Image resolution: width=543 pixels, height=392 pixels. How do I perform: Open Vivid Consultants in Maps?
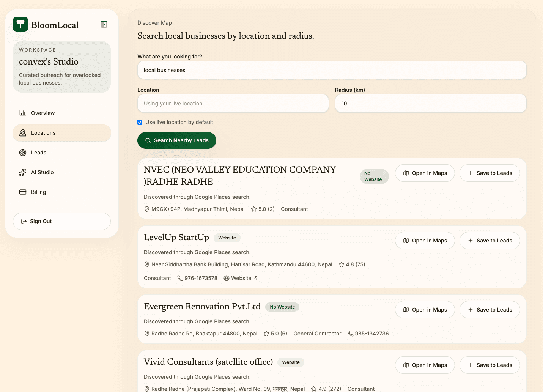pyautogui.click(x=425, y=365)
